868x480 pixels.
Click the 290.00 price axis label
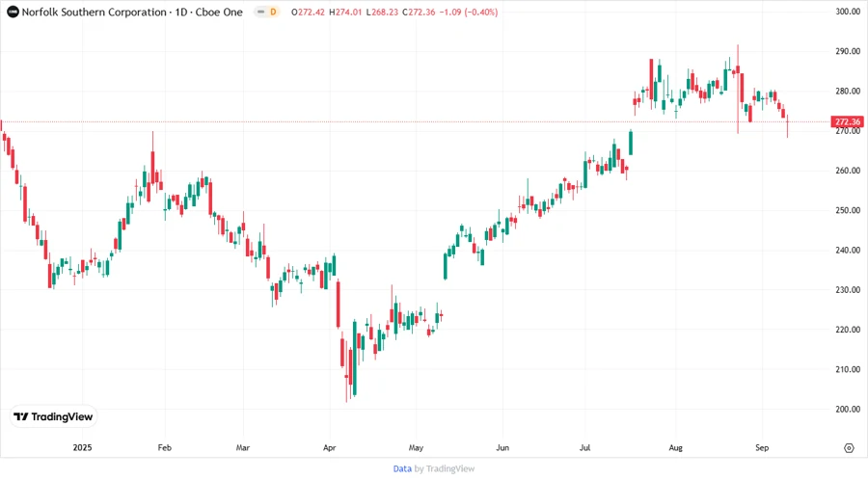tap(848, 51)
